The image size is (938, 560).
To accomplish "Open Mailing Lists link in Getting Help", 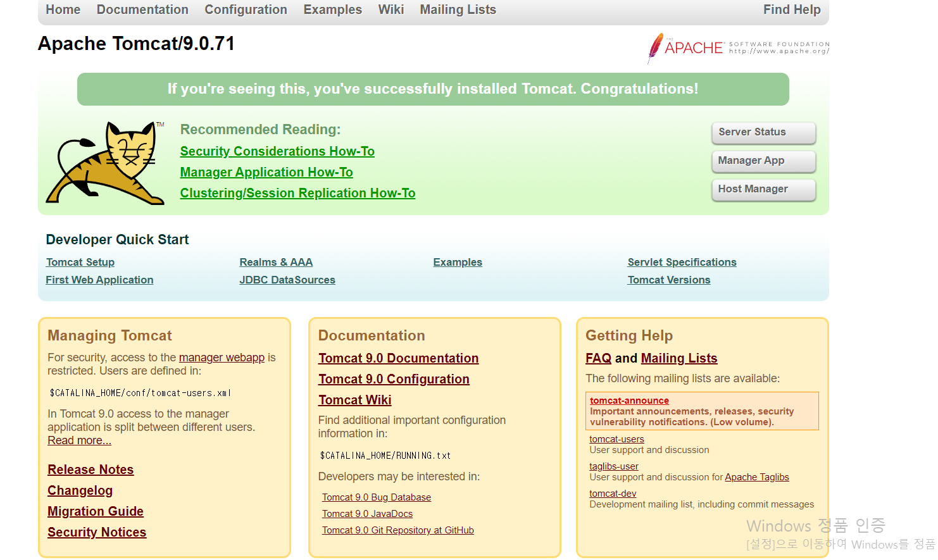I will pyautogui.click(x=679, y=358).
